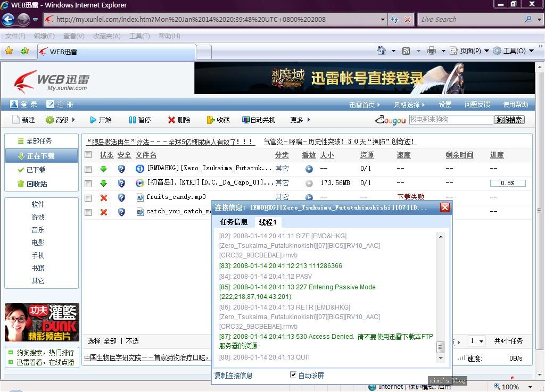
Task: Click play icon for the 初音岛 D.C. Da_Capo row
Action: tap(309, 184)
